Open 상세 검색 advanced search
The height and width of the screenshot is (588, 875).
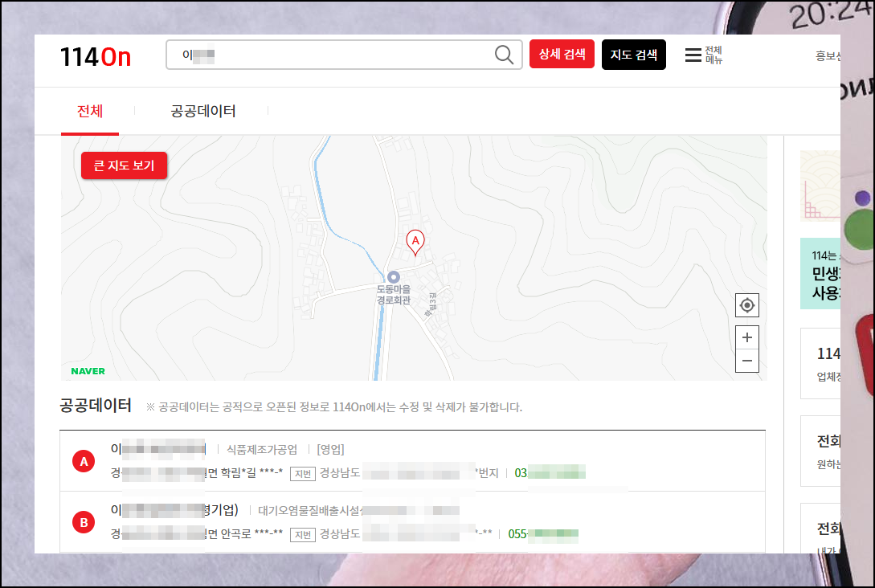pos(562,54)
